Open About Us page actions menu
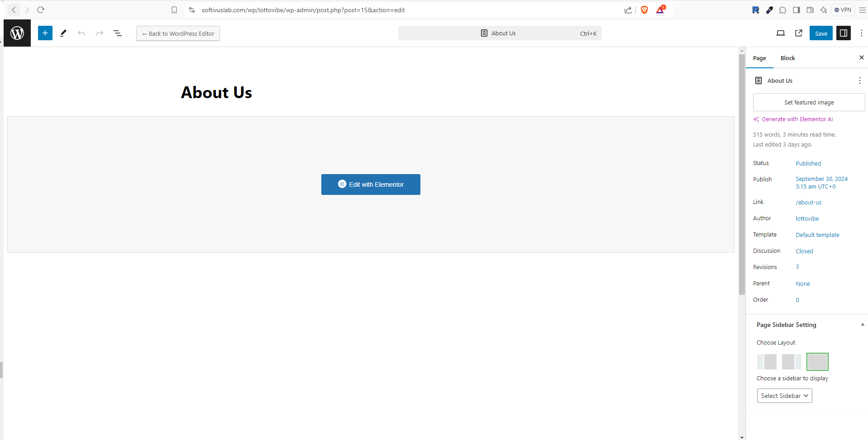 click(859, 80)
